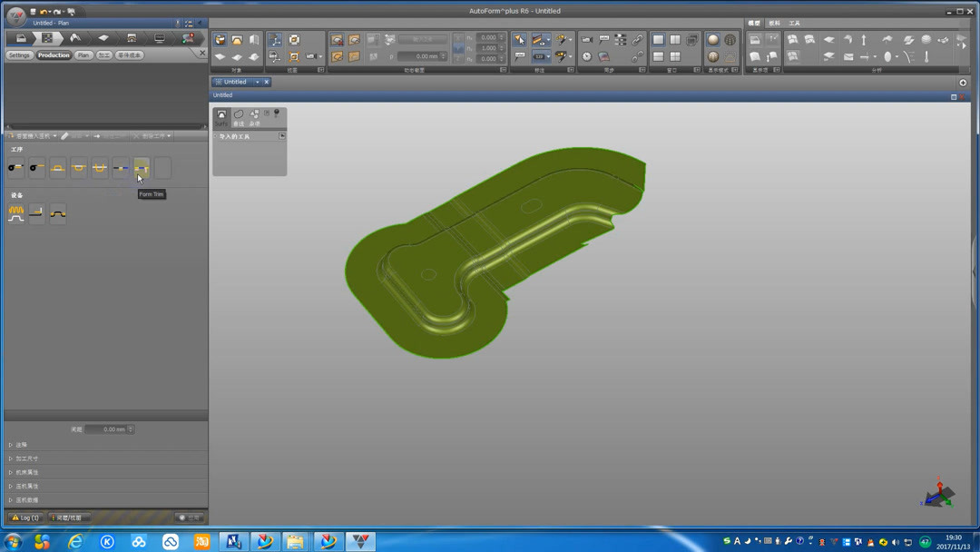Click the first coil operation icon under 工序
The image size is (980, 552).
pos(16,167)
